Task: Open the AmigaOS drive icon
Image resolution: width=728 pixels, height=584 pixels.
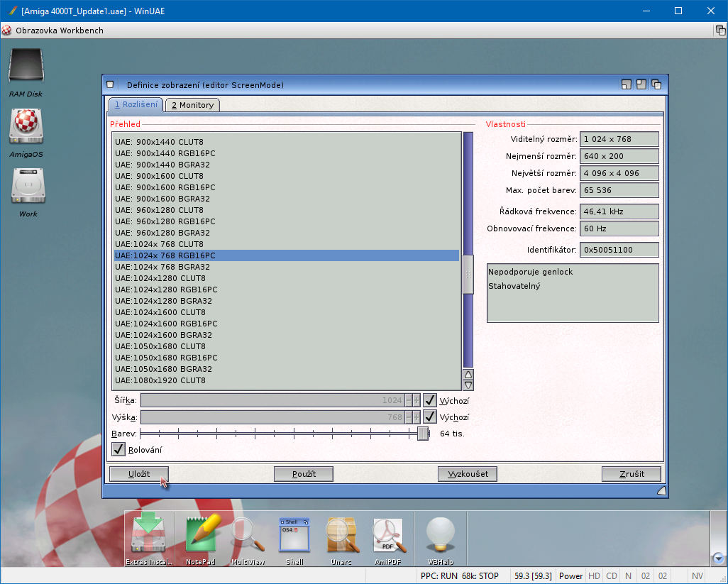Action: (26, 127)
